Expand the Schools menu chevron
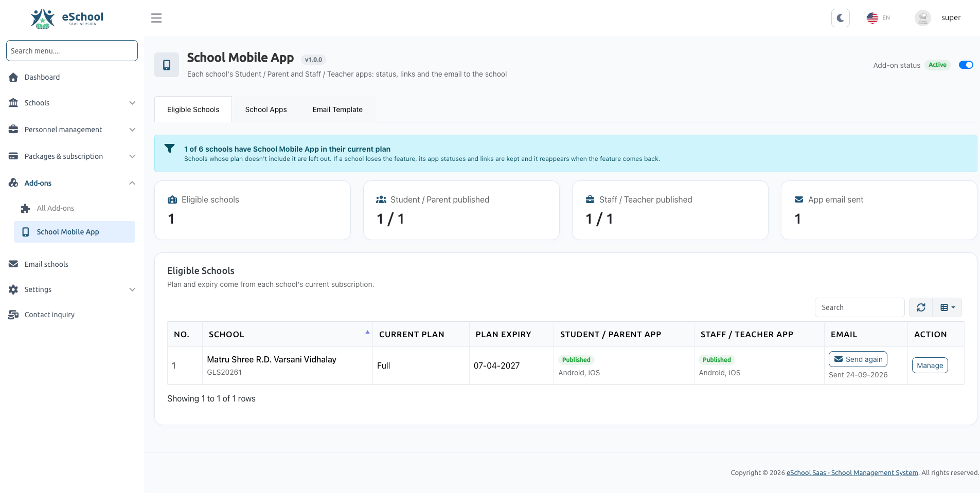The image size is (980, 493). tap(132, 103)
